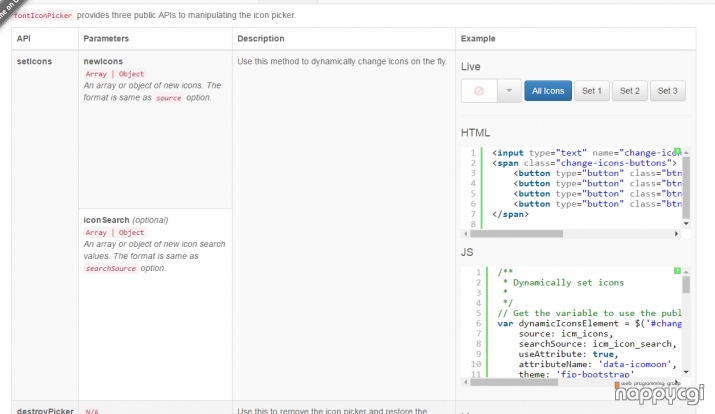Click the empty icon picker selector box

pos(479,91)
